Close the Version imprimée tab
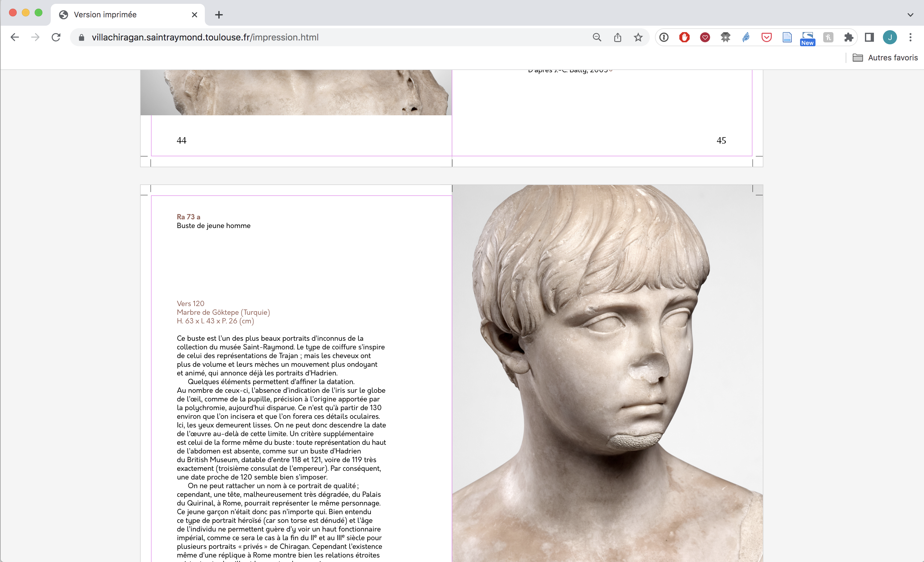The width and height of the screenshot is (924, 562). click(x=194, y=15)
